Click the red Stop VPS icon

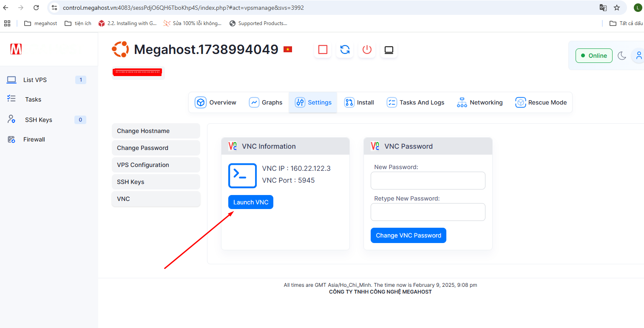(x=323, y=50)
